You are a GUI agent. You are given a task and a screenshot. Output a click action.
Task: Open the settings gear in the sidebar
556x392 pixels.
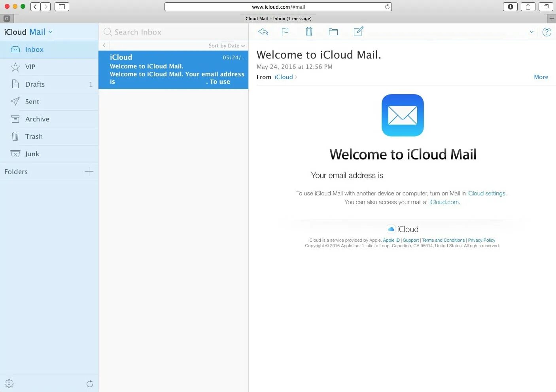[x=9, y=384]
